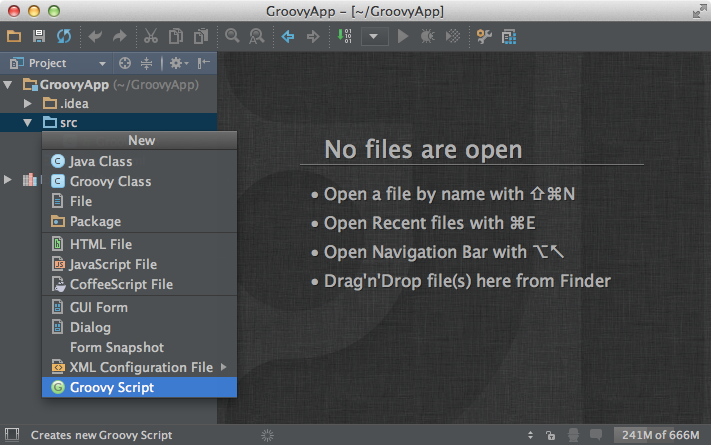
Task: Choose HTML File from New menu
Action: 139,244
